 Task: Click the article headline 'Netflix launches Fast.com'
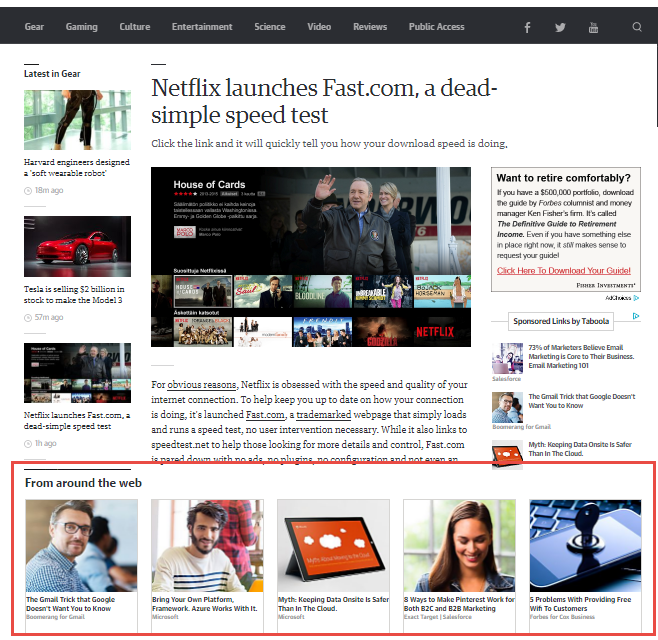pos(324,101)
